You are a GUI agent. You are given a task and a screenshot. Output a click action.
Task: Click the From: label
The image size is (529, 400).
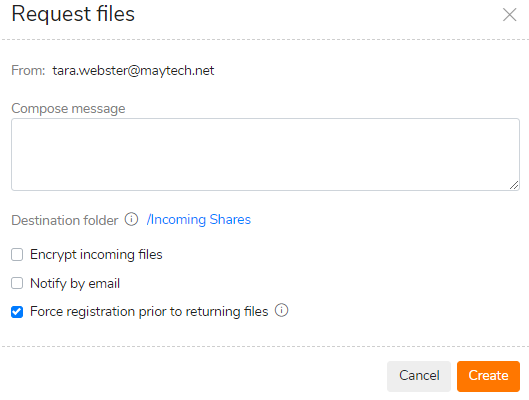28,71
